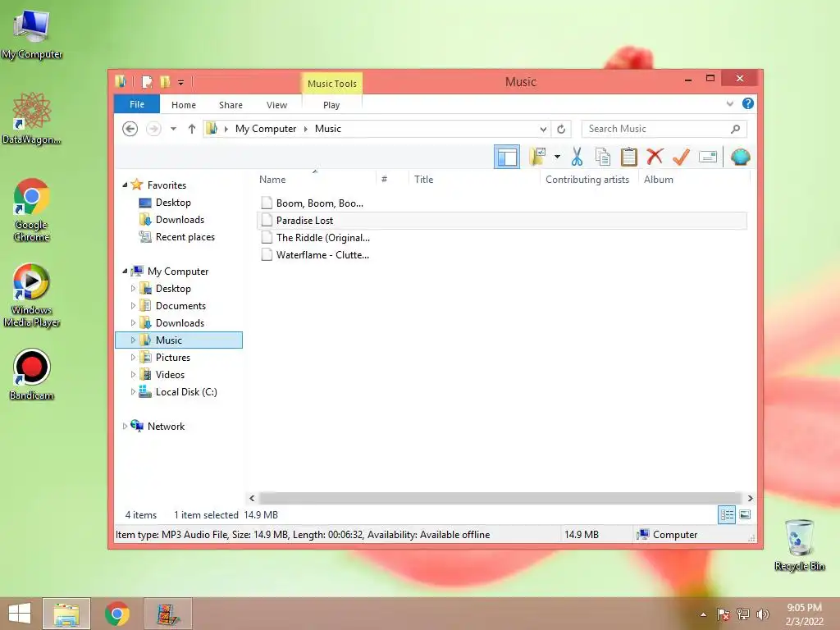The height and width of the screenshot is (630, 840).
Task: Switch to the View ribbon tab
Action: (x=277, y=105)
